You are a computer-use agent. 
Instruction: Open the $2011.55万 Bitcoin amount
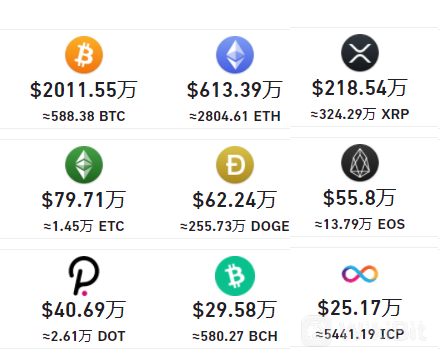tap(84, 90)
